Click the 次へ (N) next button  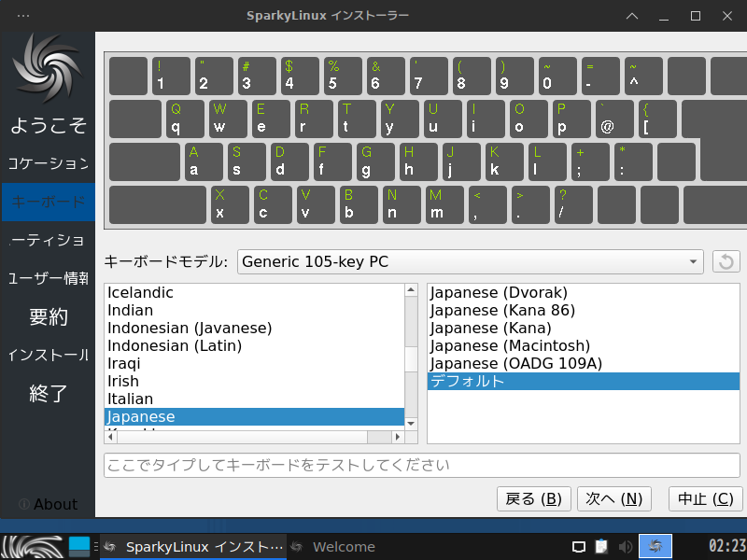(614, 498)
